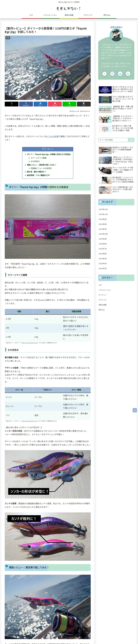Jump to TOC item カラーとサイズ展開
Viewport: 138px width, 644px height.
39,158
